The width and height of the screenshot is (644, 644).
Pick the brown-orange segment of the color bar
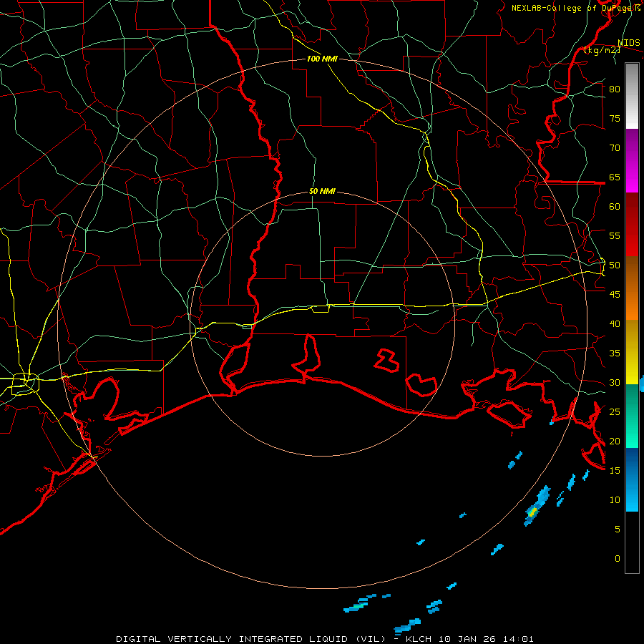[632, 288]
